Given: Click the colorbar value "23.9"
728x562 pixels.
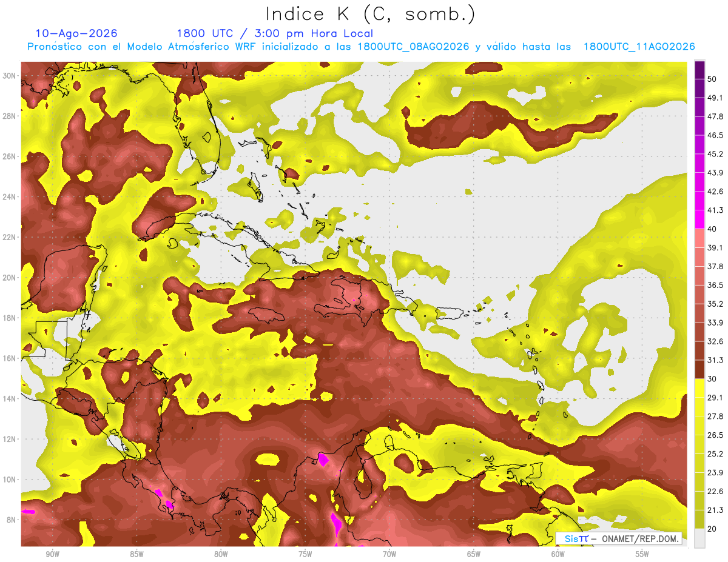Looking at the screenshot, I should (715, 473).
